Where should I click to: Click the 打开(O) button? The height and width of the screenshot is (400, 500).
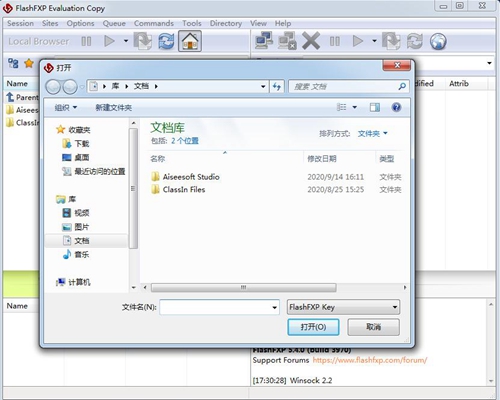313,327
